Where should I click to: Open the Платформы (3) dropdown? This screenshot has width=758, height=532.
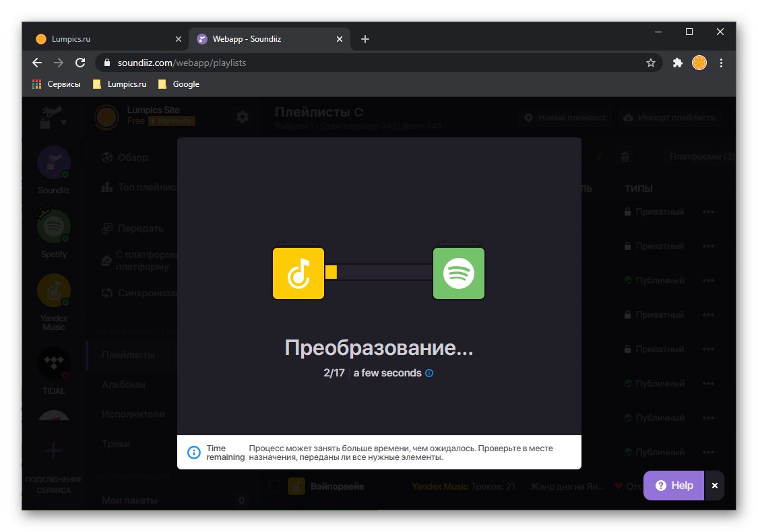coord(701,156)
